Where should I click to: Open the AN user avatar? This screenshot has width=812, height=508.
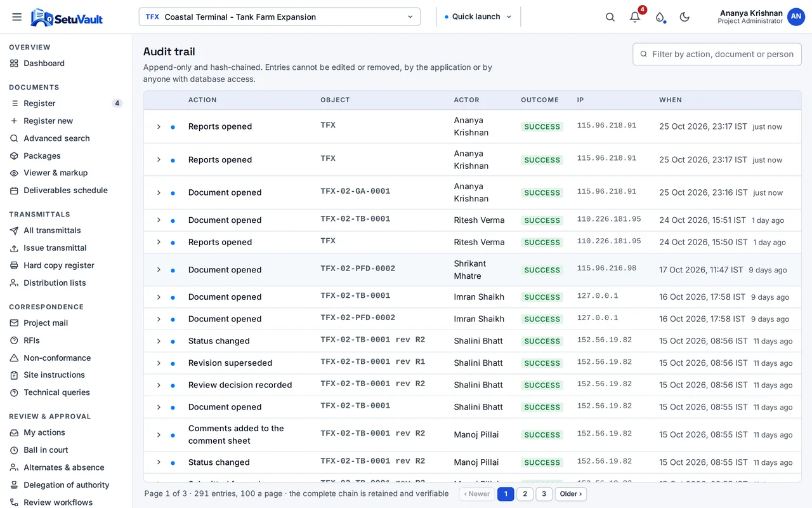[x=796, y=17]
